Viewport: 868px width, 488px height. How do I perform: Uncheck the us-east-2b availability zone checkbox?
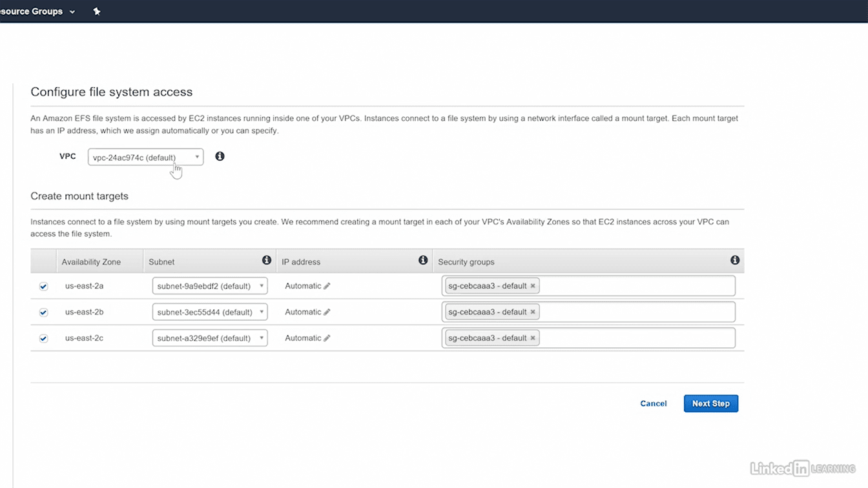[43, 312]
